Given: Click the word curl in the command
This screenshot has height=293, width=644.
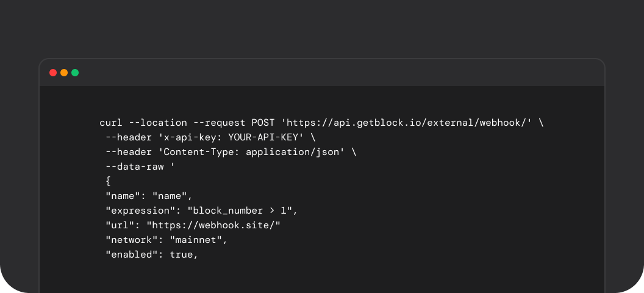Looking at the screenshot, I should [x=112, y=123].
